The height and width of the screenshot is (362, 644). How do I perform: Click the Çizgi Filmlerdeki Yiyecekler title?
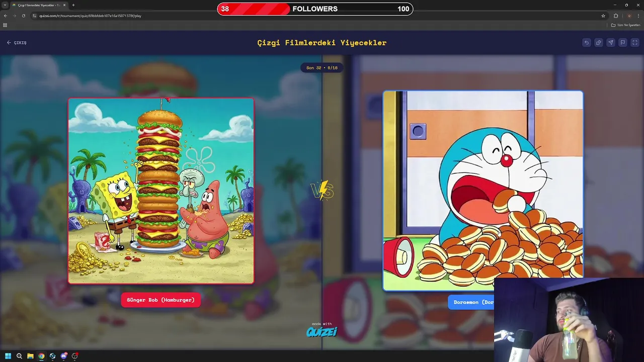(322, 43)
